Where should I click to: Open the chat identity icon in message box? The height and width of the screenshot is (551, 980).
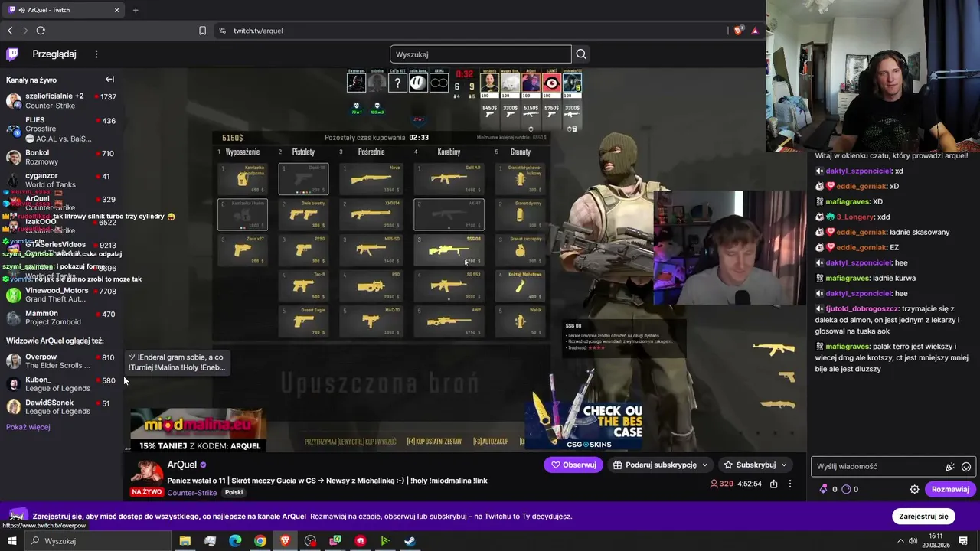tap(950, 467)
